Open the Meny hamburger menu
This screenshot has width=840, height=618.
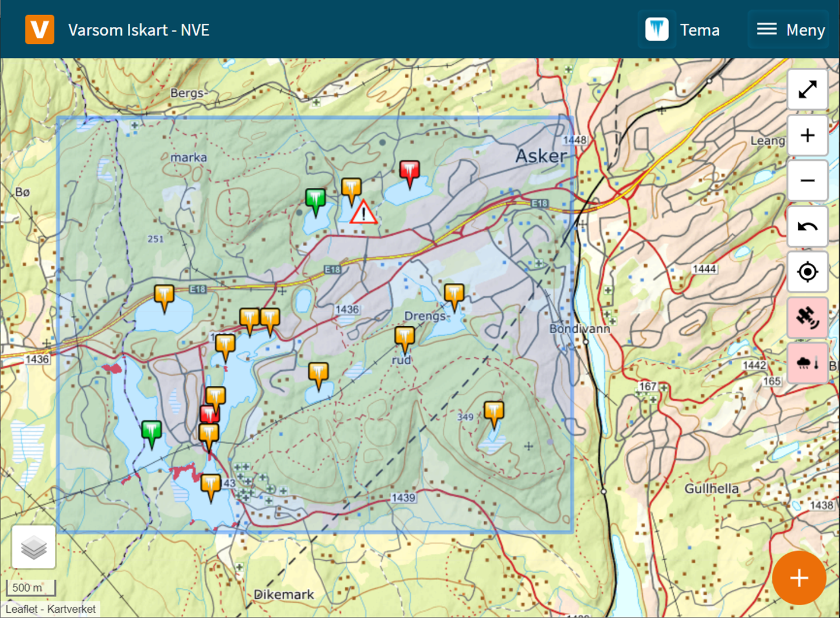tap(790, 30)
